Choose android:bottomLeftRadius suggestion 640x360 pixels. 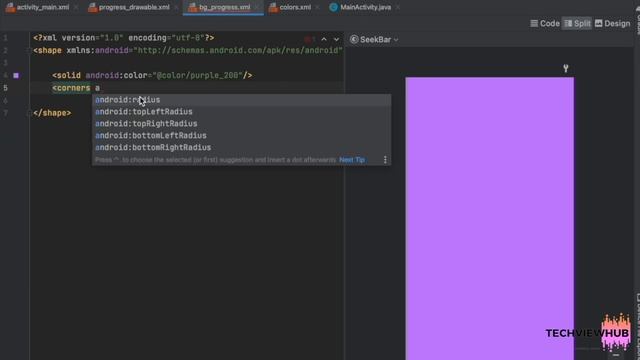point(241,136)
